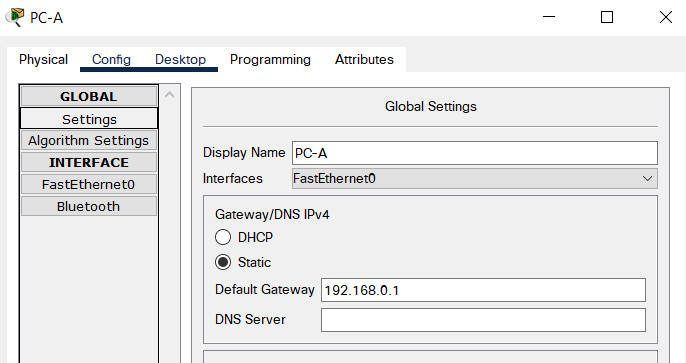The height and width of the screenshot is (363, 686).
Task: Click the Default Gateway input field
Action: (x=483, y=290)
